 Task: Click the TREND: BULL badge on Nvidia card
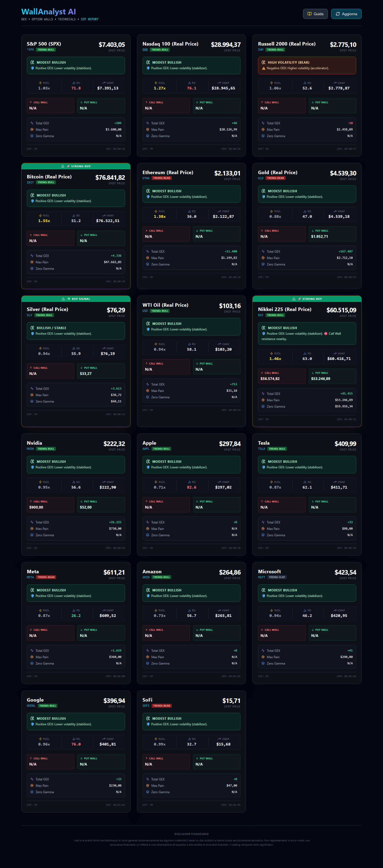pyautogui.click(x=46, y=449)
